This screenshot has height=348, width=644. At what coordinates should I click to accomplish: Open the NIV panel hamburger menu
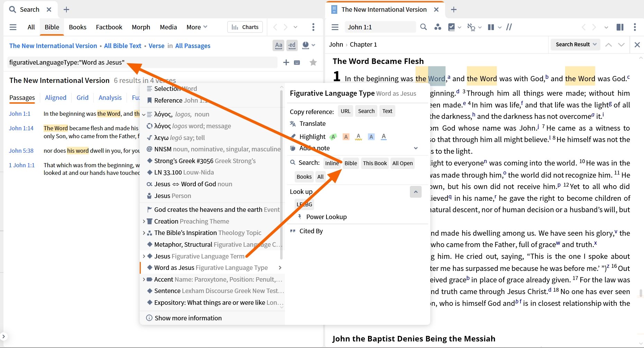pos(334,27)
